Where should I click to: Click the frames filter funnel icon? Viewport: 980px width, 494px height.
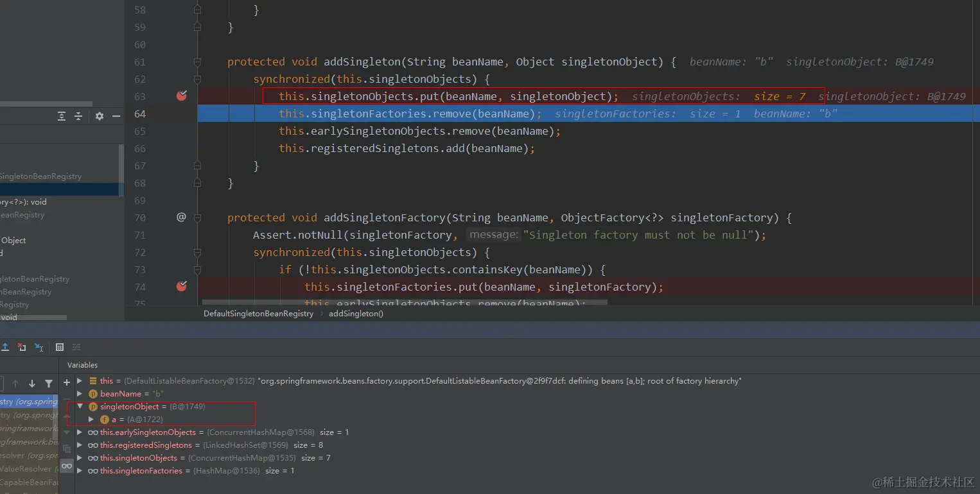click(x=49, y=384)
